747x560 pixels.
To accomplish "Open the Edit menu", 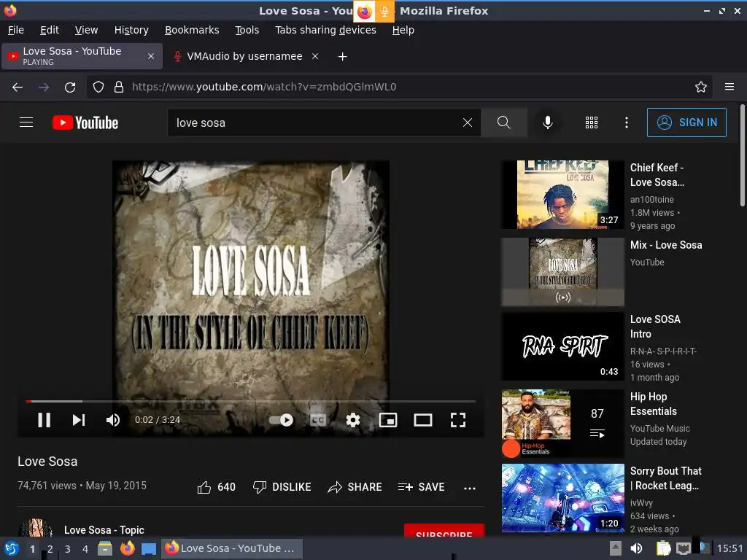I will pos(50,30).
